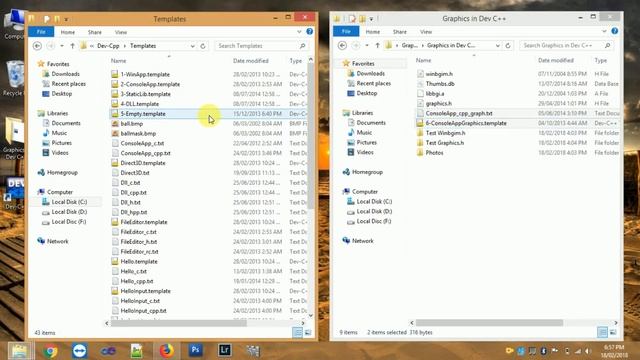The height and width of the screenshot is (360, 640).
Task: Select ConsoleApp_cpp_graph.txt file
Action: (x=459, y=113)
